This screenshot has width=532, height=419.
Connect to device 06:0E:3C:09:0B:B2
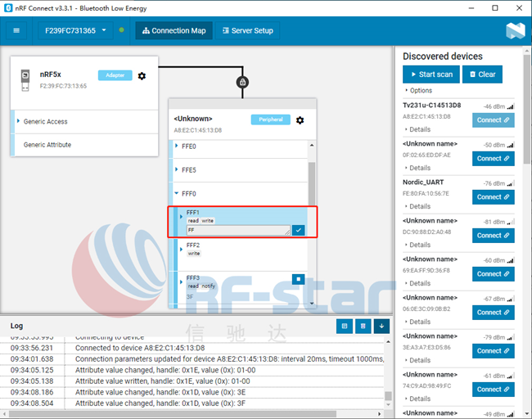(x=493, y=313)
